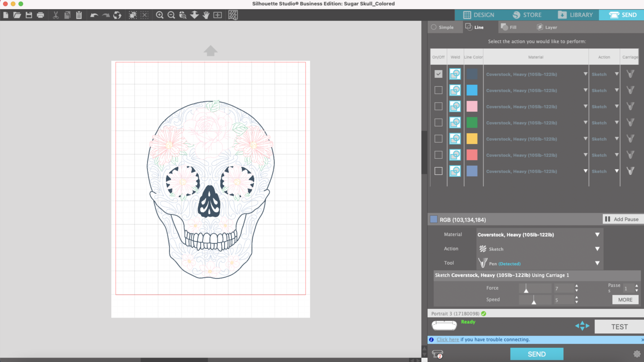Select the Pan hand tool
Screen dimensions: 644x362
[206, 15]
